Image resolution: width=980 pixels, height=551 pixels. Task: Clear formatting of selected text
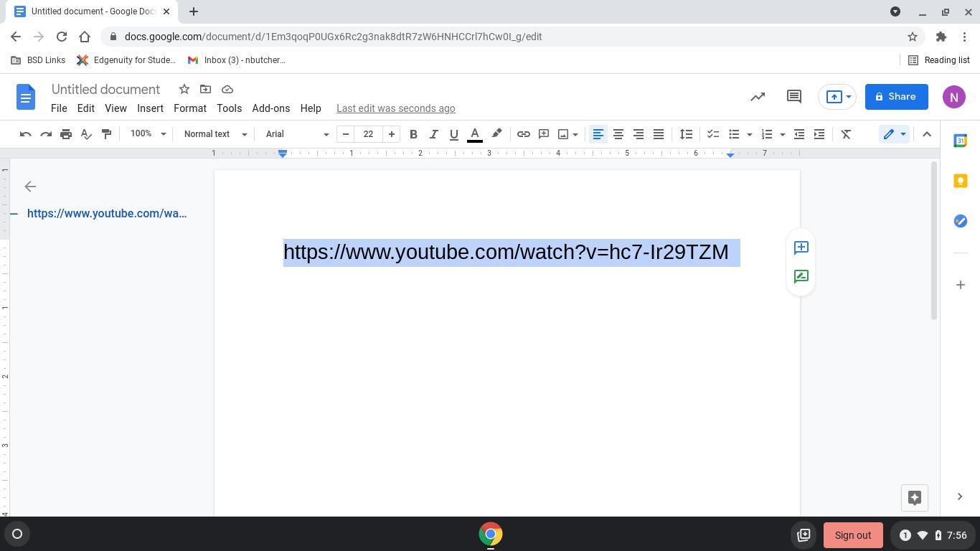[846, 134]
